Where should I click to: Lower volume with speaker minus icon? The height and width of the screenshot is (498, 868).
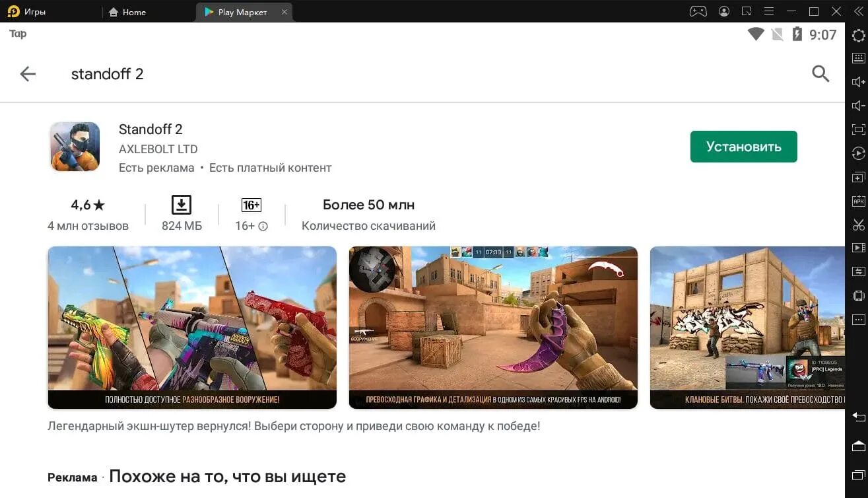tap(858, 106)
